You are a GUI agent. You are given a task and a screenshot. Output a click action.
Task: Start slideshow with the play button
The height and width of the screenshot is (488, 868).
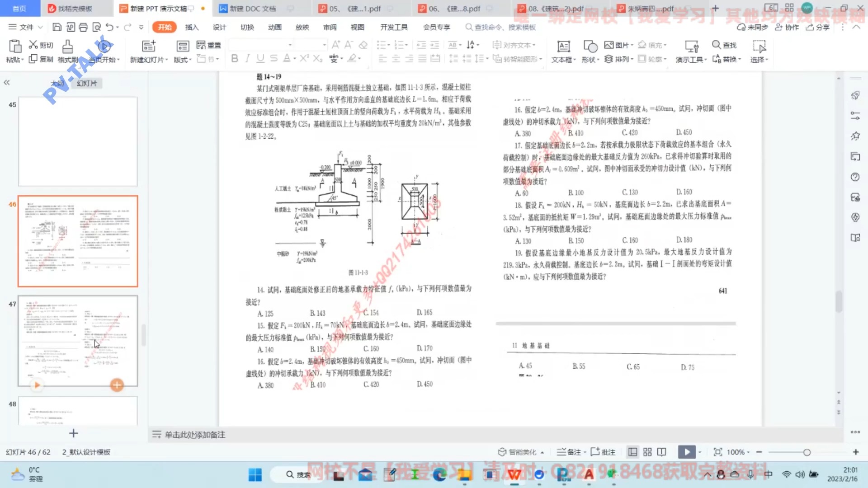click(687, 451)
